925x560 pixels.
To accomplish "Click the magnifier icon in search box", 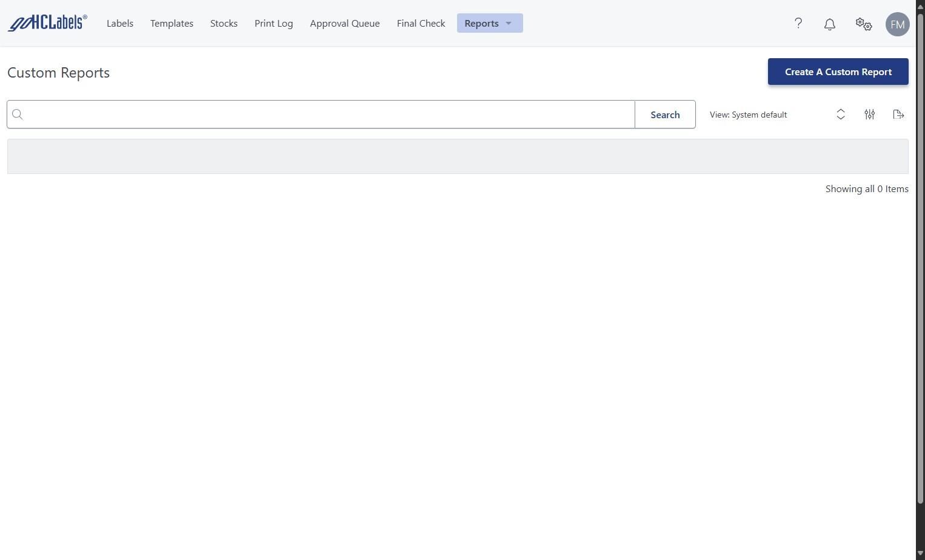I will [18, 115].
